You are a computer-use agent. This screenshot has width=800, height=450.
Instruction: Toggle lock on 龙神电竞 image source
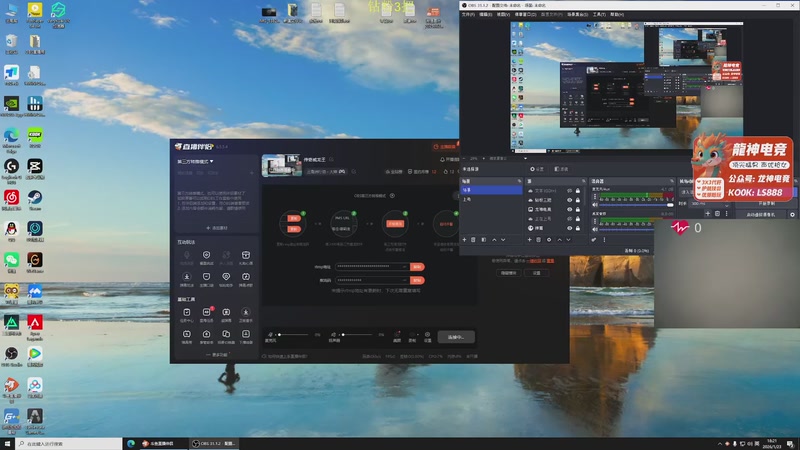point(578,209)
